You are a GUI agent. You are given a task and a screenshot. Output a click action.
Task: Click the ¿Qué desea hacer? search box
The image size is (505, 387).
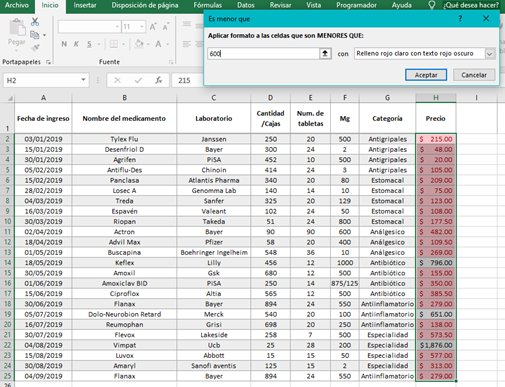pyautogui.click(x=471, y=5)
